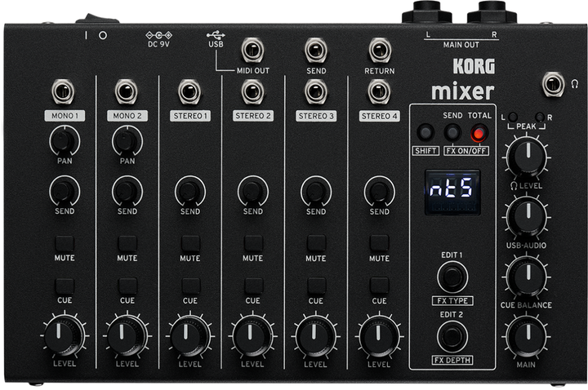Enable CUE on STEREO 3 channel
The height and width of the screenshot is (390, 588).
pyautogui.click(x=317, y=286)
